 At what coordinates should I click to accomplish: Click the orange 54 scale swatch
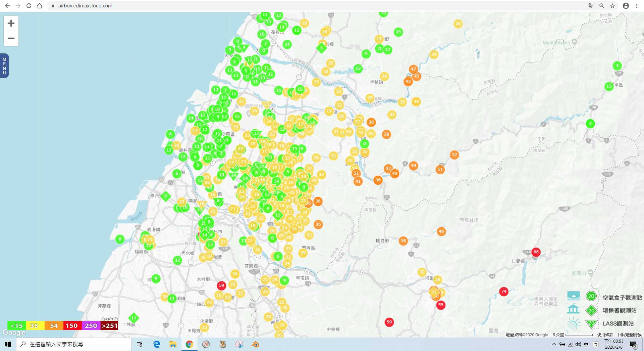click(x=54, y=325)
